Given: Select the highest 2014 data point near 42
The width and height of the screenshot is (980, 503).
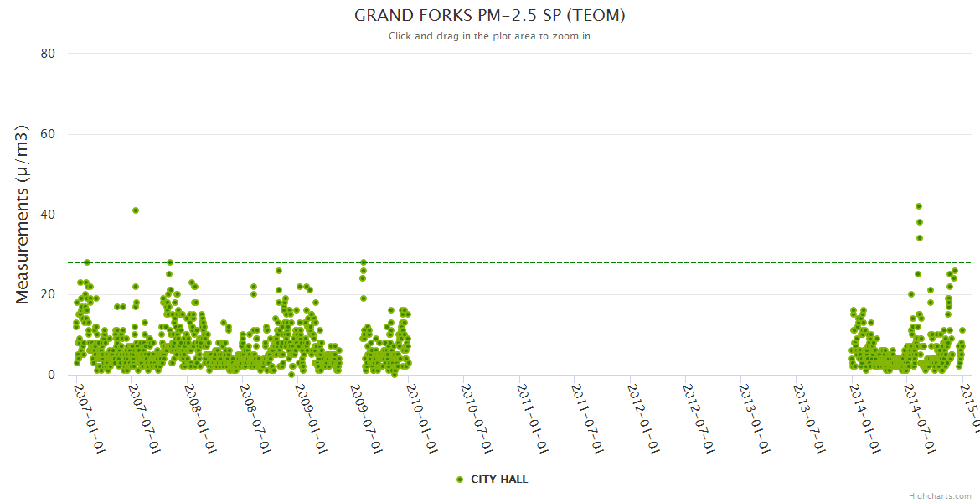Looking at the screenshot, I should pyautogui.click(x=919, y=206).
